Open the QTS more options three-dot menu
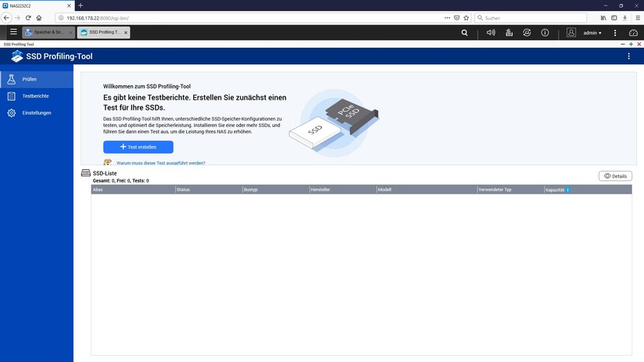This screenshot has height=362, width=644. (614, 33)
